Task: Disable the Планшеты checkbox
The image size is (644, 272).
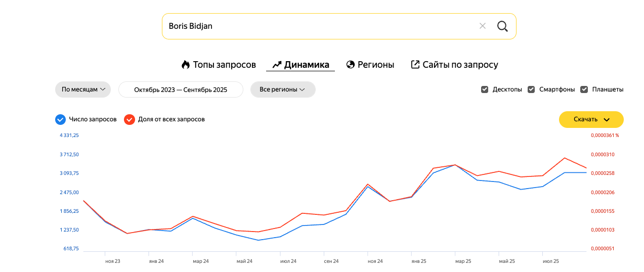Action: (x=584, y=89)
